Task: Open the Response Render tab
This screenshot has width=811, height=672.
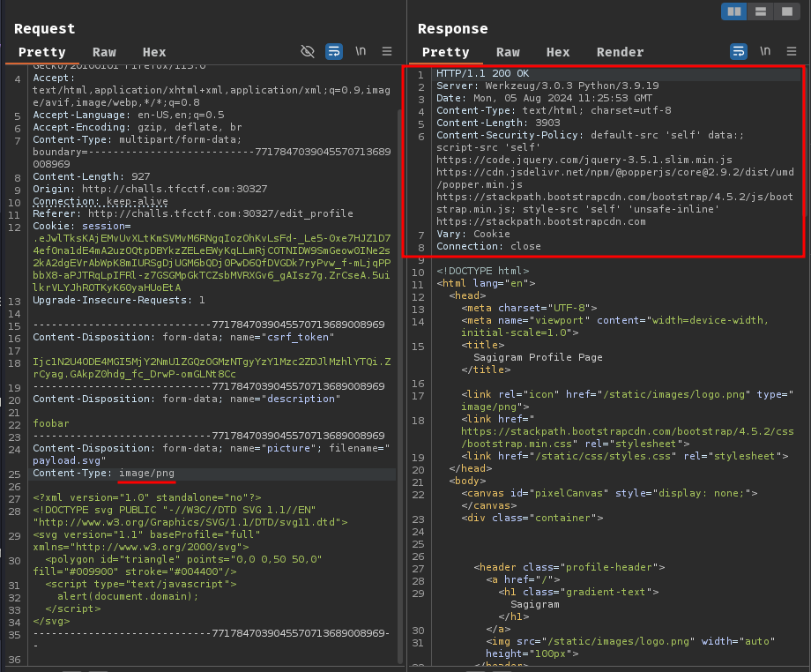Action: (x=620, y=52)
